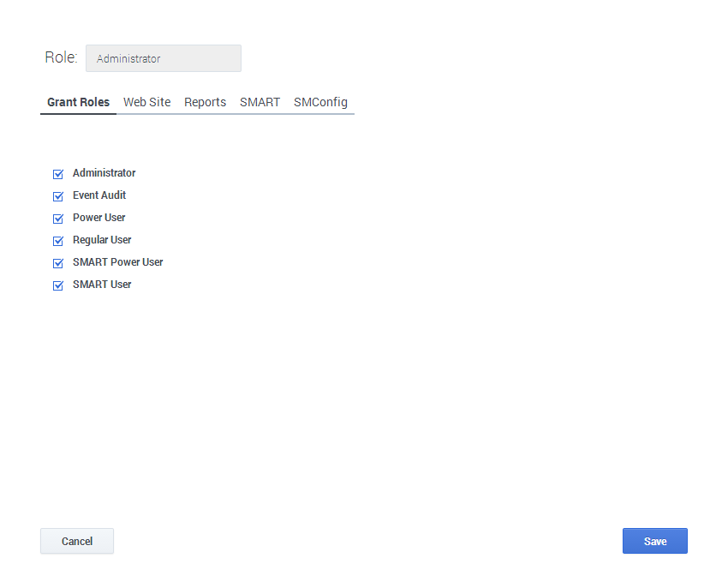Disable the Power User checkbox
This screenshot has width=728, height=588.
click(x=58, y=219)
